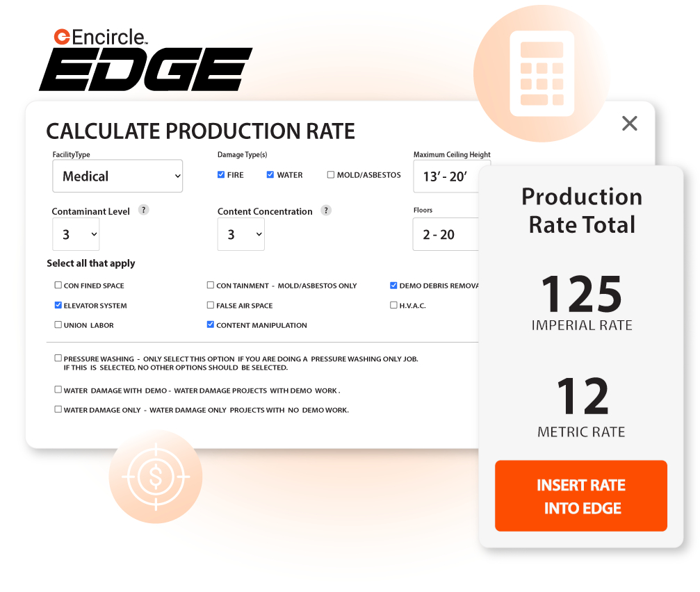This screenshot has width=700, height=592.
Task: Expand the Contaminant Level dropdown
Action: (x=76, y=234)
